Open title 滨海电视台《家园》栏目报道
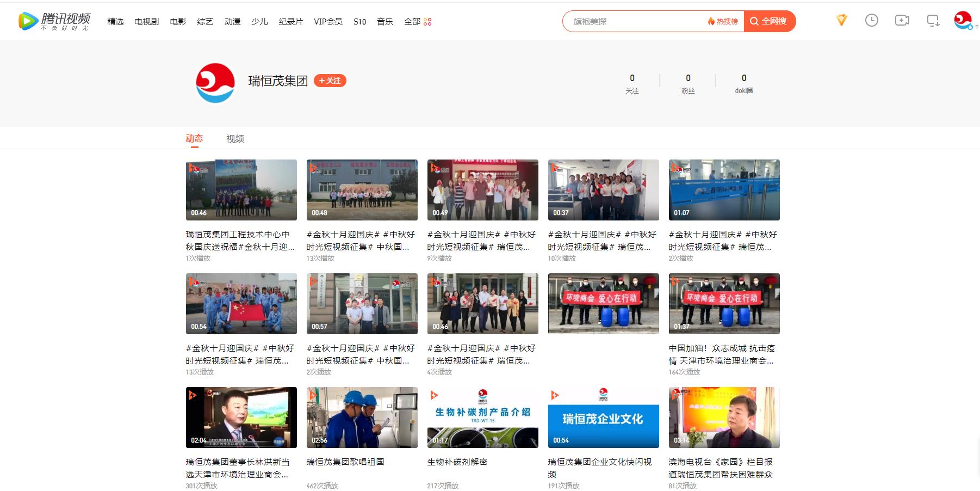 tap(721, 468)
